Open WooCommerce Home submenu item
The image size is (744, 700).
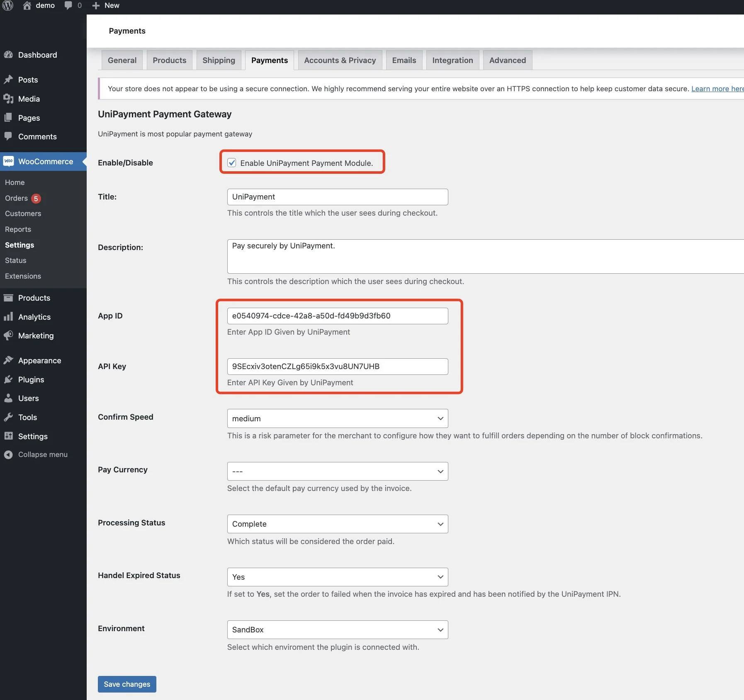[x=15, y=182]
